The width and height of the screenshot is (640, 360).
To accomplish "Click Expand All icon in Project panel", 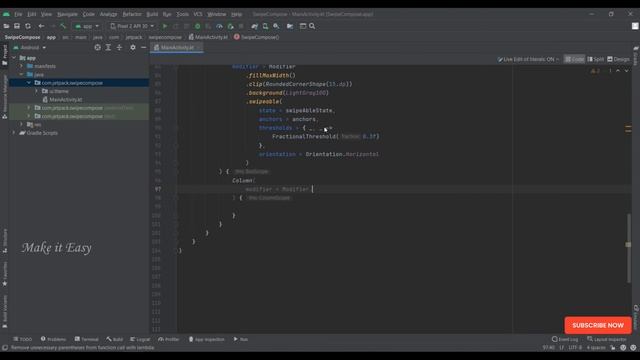I will [x=108, y=48].
